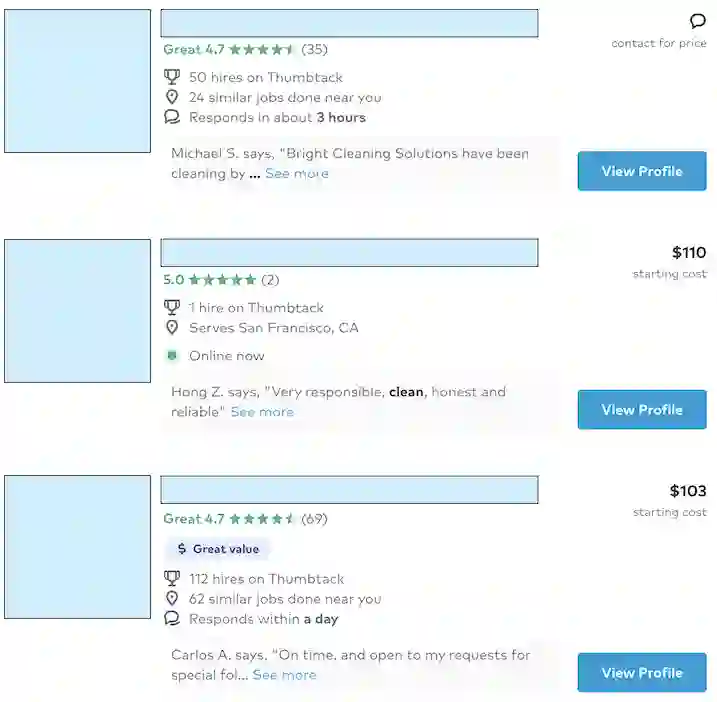Click the 4.7 star rating with 69 reviews
This screenshot has width=717, height=702.
pyautogui.click(x=245, y=519)
